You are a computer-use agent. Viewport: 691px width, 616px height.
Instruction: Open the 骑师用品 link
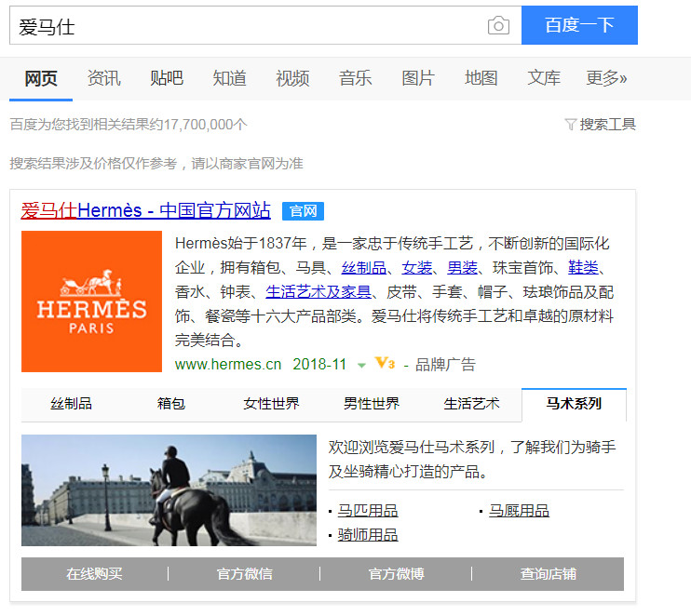tap(368, 535)
